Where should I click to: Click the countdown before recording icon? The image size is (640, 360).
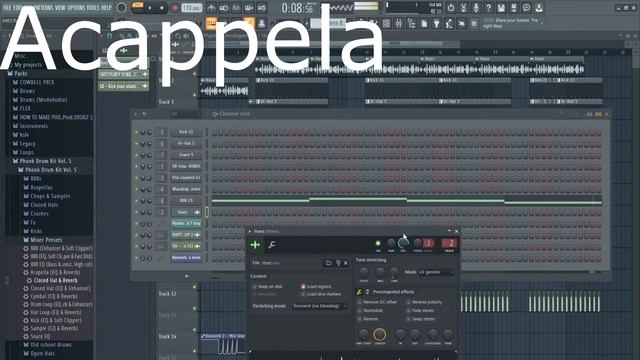point(236,8)
